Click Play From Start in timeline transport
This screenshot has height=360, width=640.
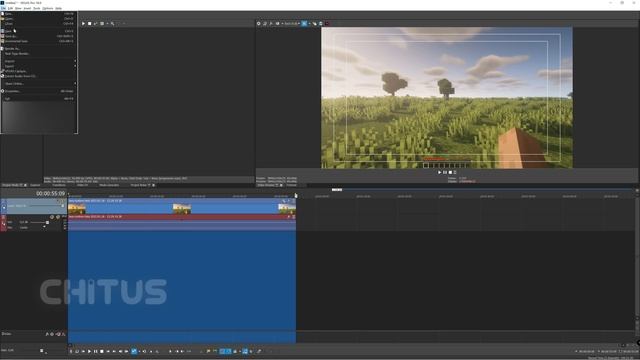tap(83, 351)
